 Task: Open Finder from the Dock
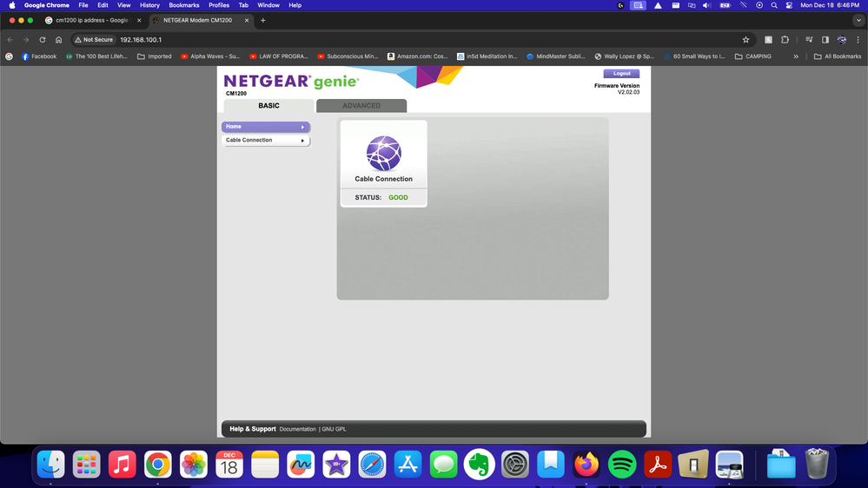tap(51, 465)
